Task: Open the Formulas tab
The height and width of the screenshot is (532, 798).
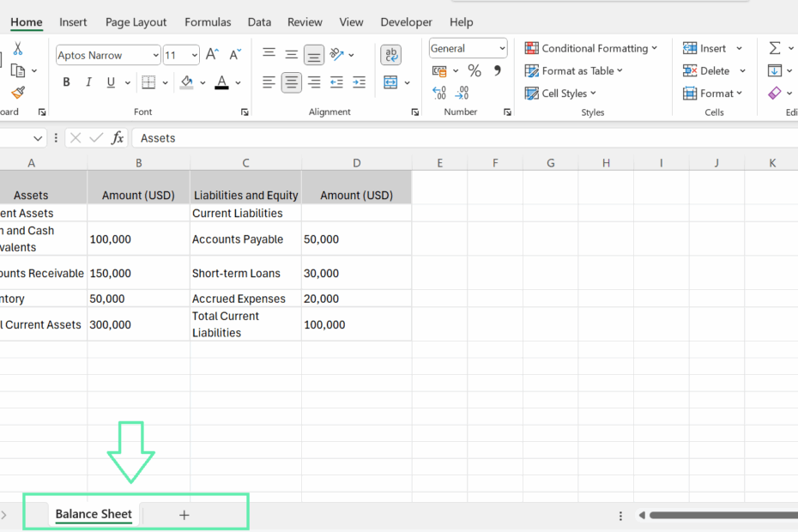Action: coord(208,22)
